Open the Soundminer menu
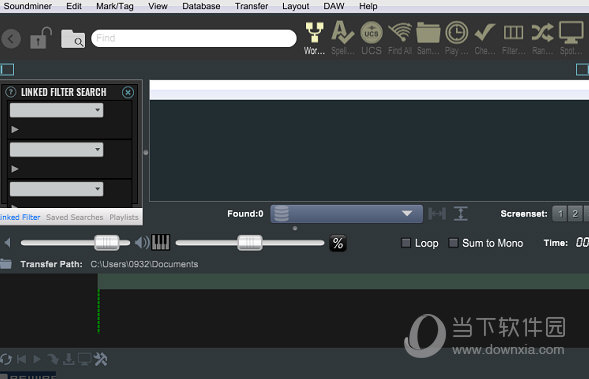Viewport: 589px width, 379px height. point(28,6)
